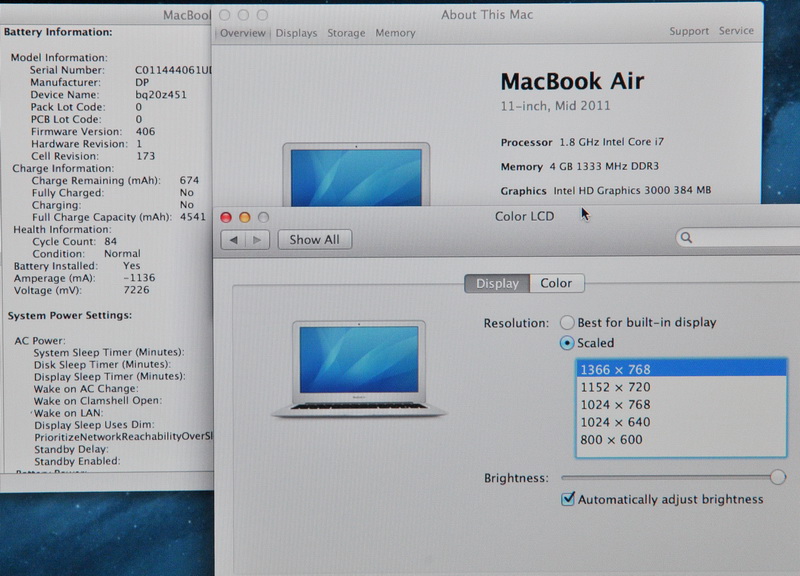Click the Device Name value bq20z451

(161, 95)
